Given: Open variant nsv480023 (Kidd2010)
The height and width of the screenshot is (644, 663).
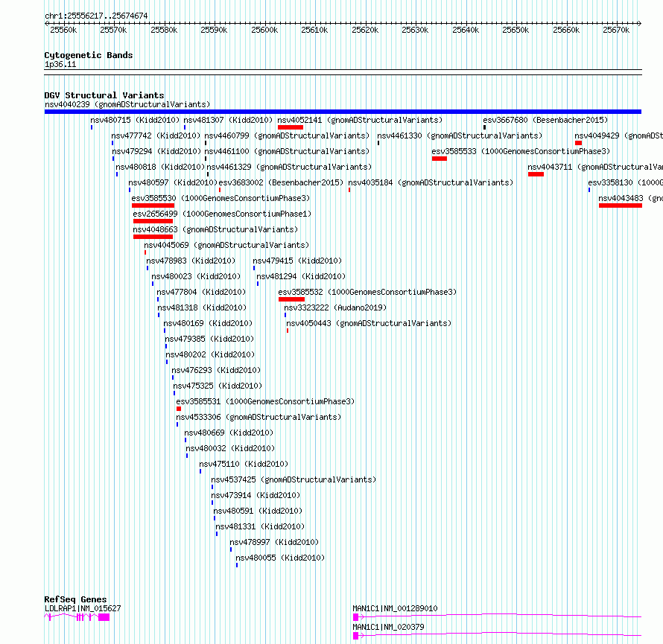Looking at the screenshot, I should point(196,276).
